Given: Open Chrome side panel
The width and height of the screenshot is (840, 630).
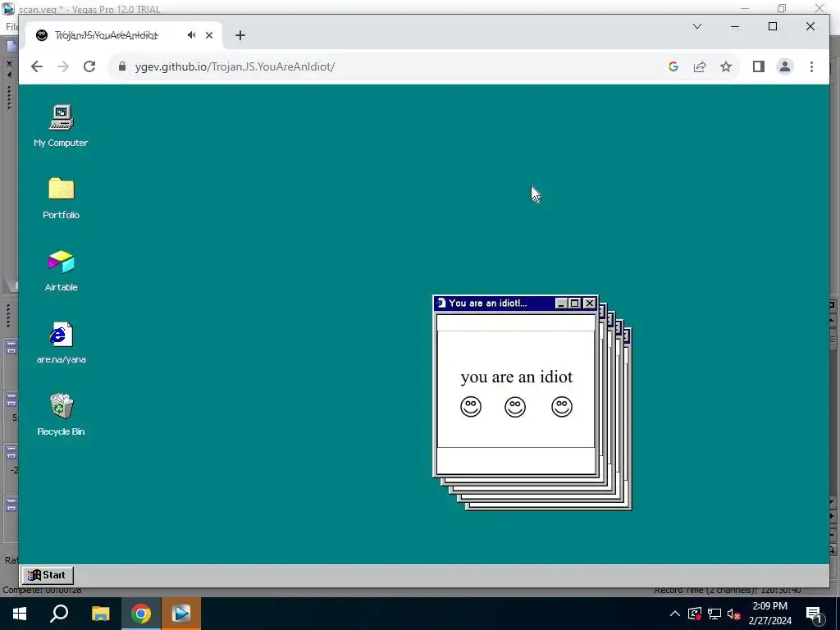Looking at the screenshot, I should (759, 66).
